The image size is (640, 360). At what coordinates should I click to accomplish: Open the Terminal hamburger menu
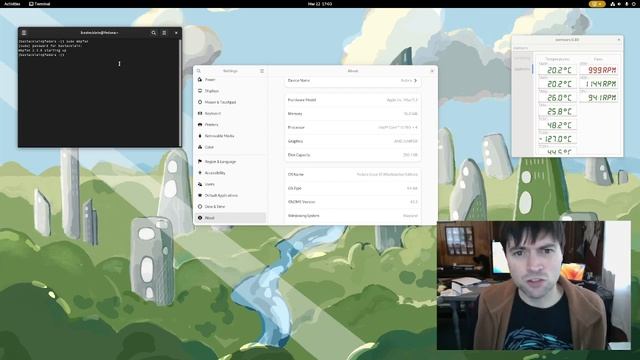164,33
